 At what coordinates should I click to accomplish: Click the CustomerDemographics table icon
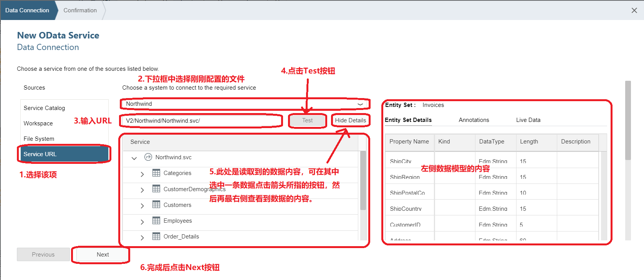tap(156, 188)
